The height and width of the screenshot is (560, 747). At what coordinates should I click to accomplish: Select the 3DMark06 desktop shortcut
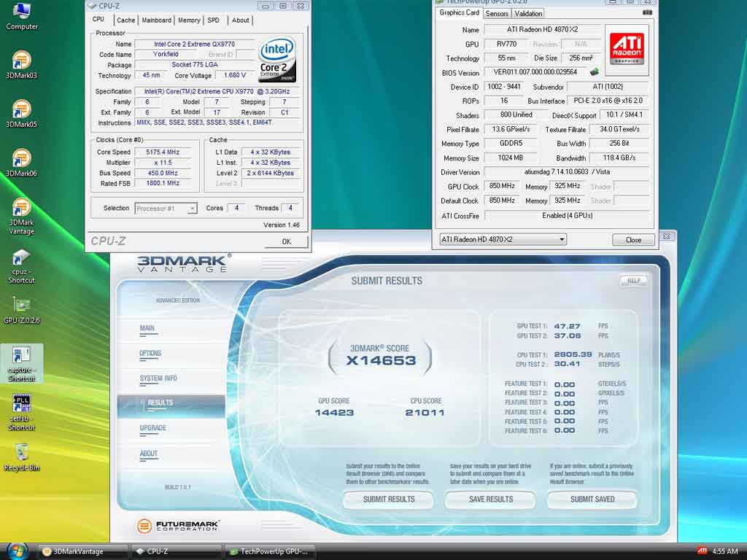pos(21,163)
